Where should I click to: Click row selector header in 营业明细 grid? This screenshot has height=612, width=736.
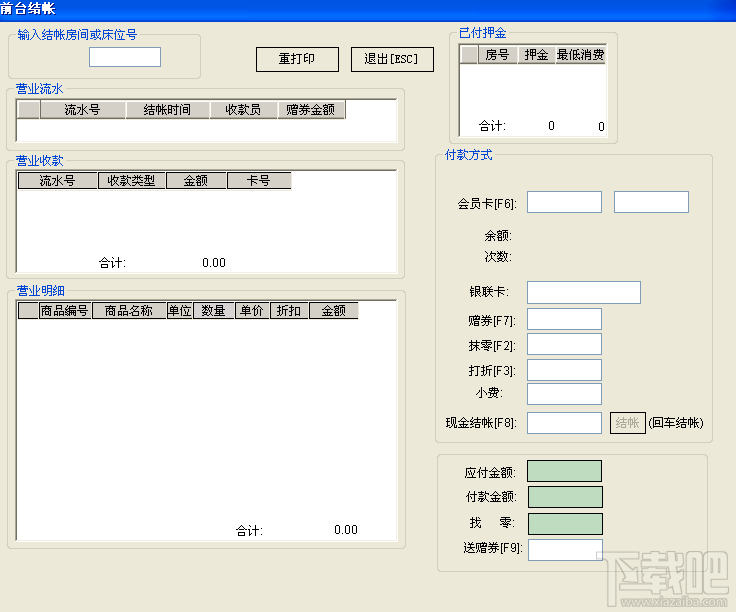[28, 311]
